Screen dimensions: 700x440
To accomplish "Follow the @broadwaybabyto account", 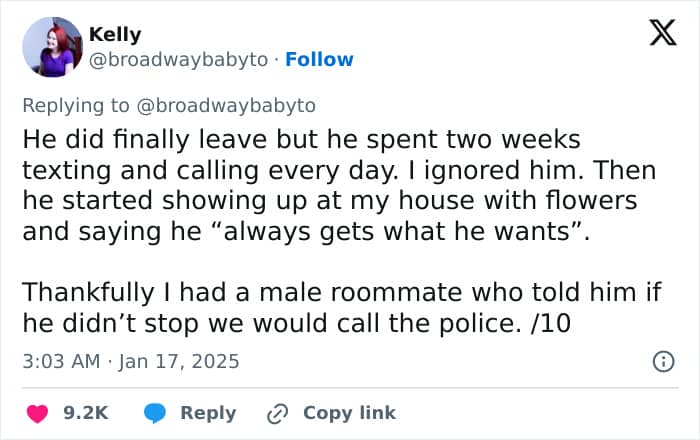I will point(319,59).
